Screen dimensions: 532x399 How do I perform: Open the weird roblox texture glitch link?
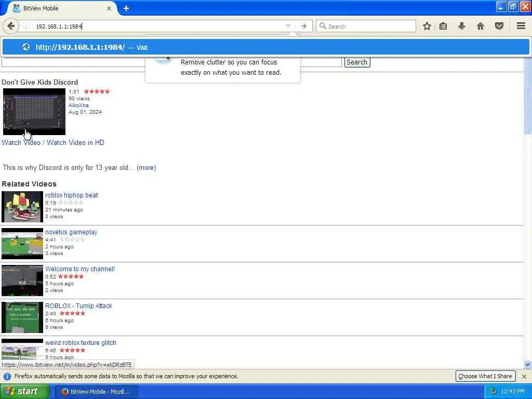(81, 343)
